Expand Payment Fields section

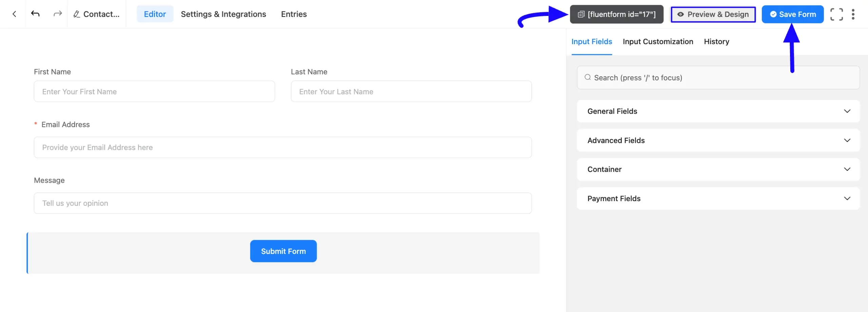click(x=718, y=198)
